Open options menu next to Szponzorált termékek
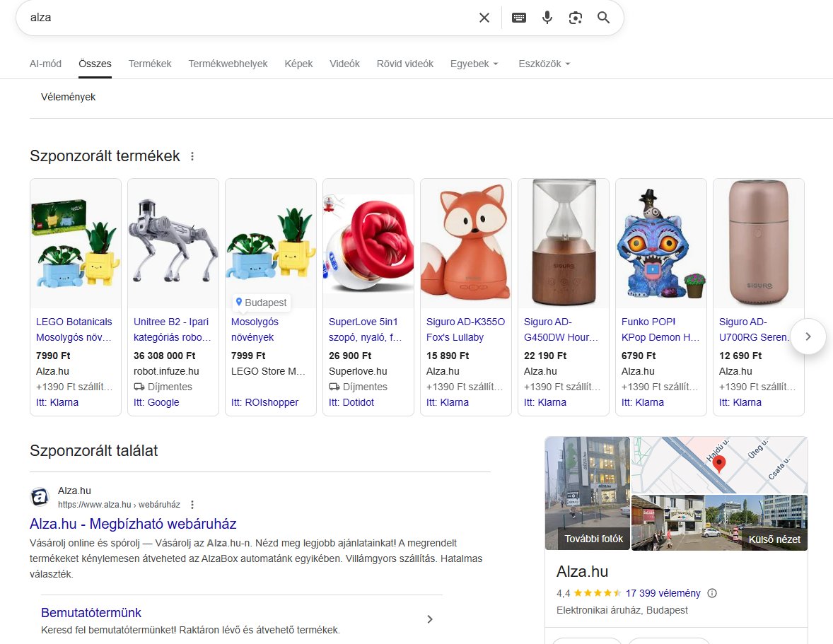 [x=192, y=156]
